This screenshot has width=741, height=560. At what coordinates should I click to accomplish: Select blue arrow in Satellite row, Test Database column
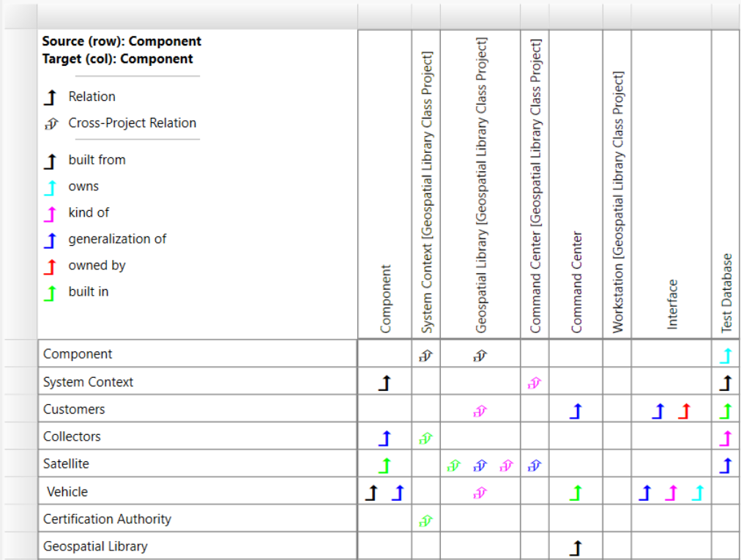(726, 466)
